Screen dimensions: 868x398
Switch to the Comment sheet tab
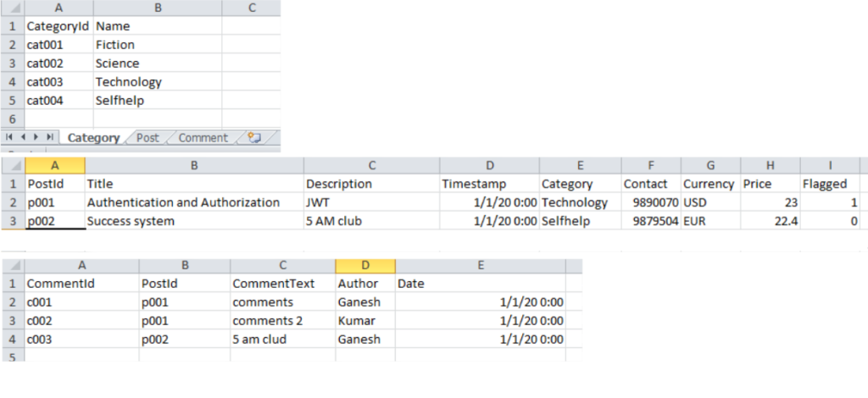203,138
